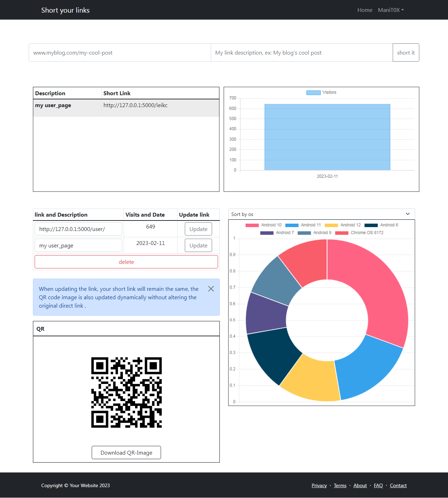Edit the my user_page description field

[78, 245]
